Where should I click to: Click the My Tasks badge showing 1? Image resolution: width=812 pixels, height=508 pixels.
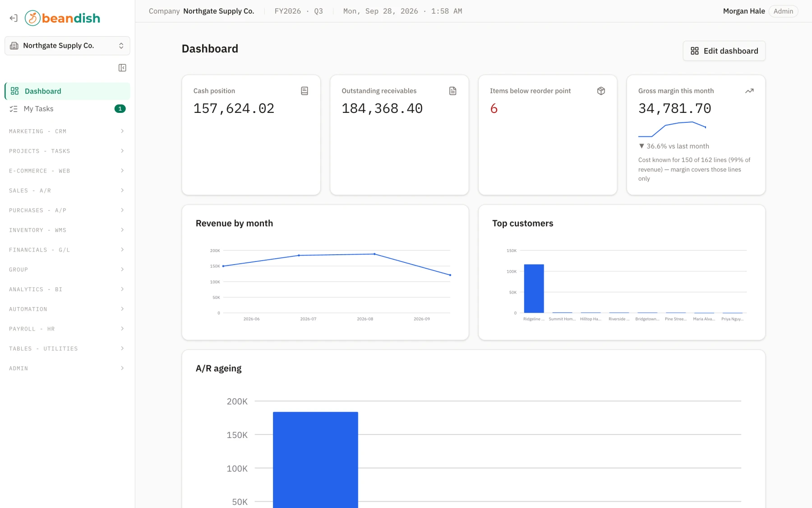pyautogui.click(x=120, y=109)
